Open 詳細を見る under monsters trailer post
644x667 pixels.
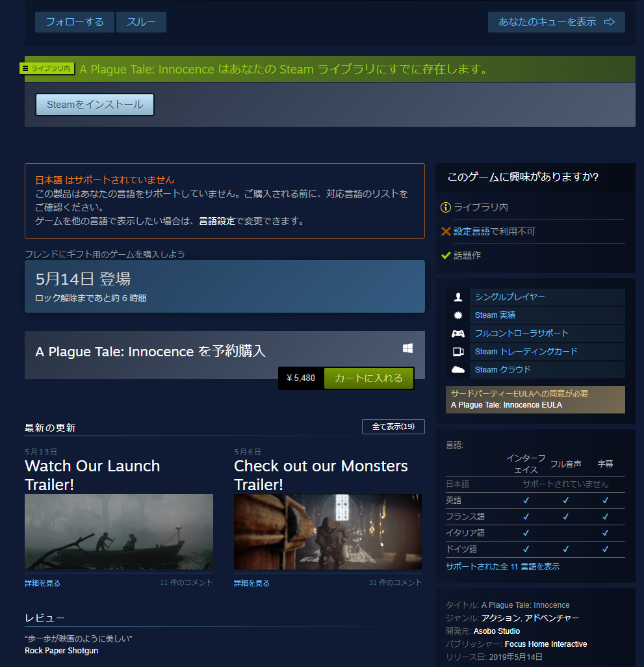click(x=251, y=583)
